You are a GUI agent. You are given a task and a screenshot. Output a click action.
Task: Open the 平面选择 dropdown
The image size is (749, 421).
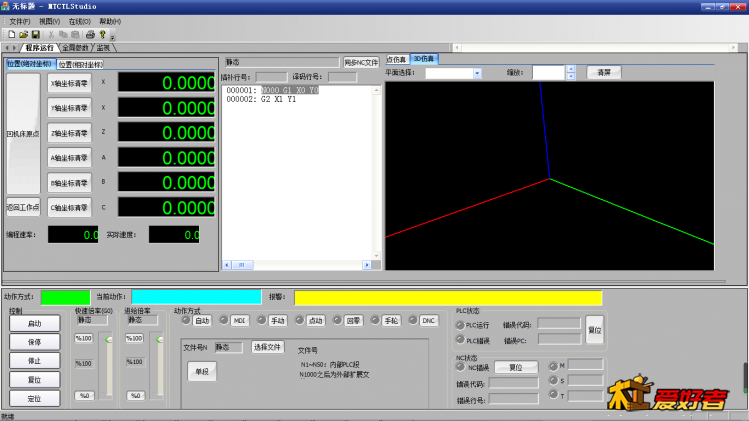[477, 73]
